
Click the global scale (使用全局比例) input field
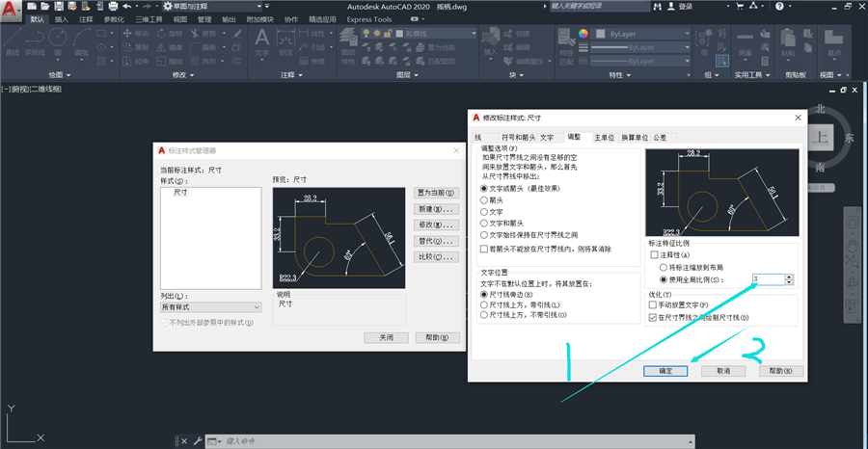[x=769, y=279]
